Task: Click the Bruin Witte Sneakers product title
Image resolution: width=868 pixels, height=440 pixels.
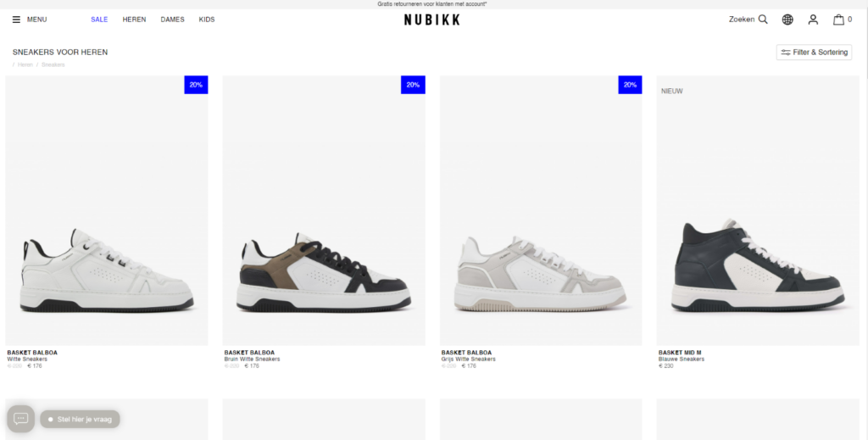Action: point(252,359)
